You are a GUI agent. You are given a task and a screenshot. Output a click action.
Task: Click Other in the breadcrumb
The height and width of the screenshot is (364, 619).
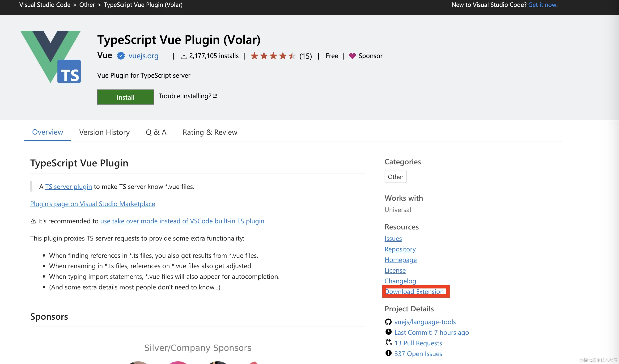[x=87, y=5]
